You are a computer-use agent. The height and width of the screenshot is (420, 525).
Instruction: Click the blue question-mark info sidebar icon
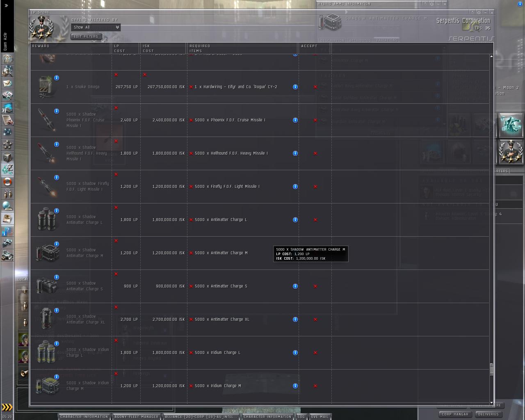(x=7, y=231)
